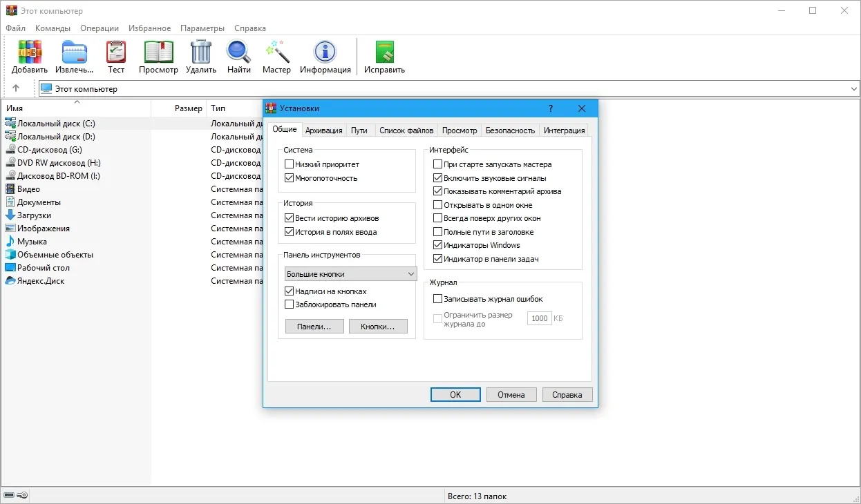This screenshot has height=504, width=861.
Task: Enable Записывать журнал ошибок checkbox
Action: click(x=437, y=299)
